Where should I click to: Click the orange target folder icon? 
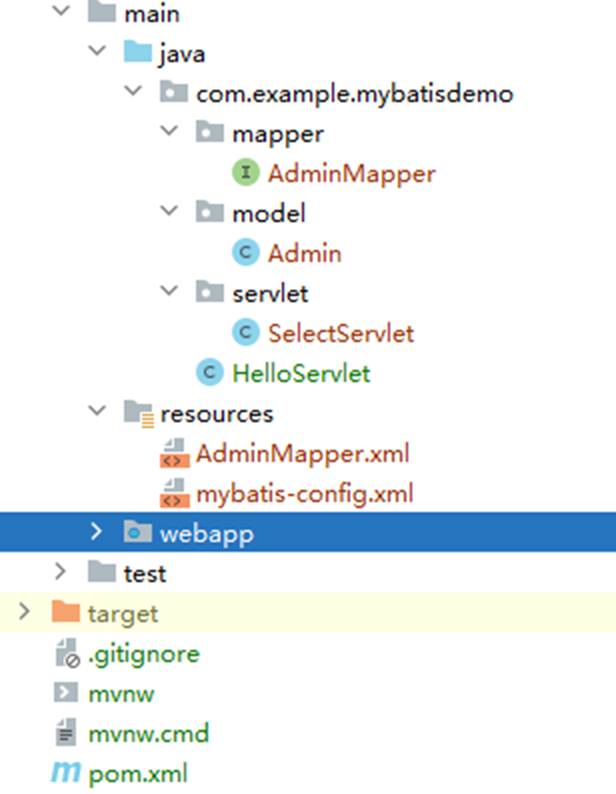click(x=66, y=612)
